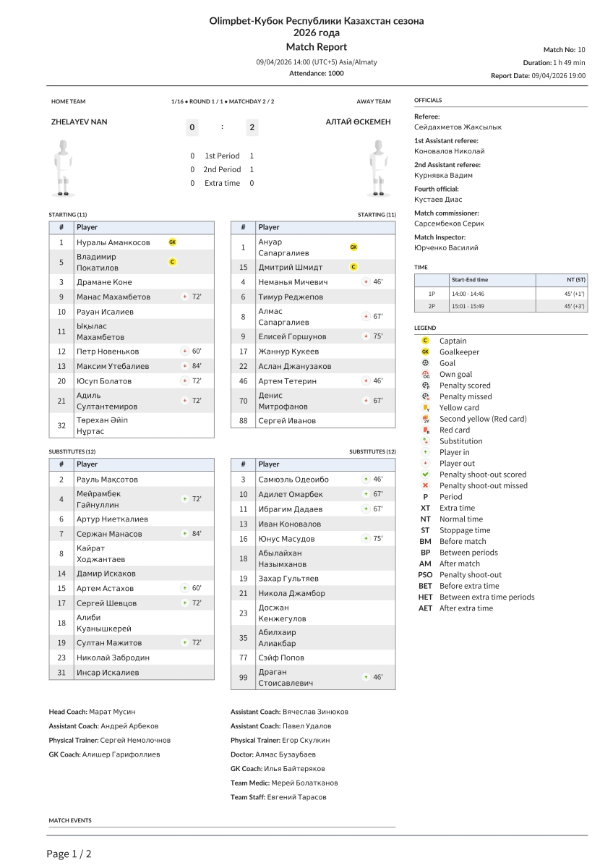
Task: Click the Substitution icon in the legend
Action: point(426,441)
